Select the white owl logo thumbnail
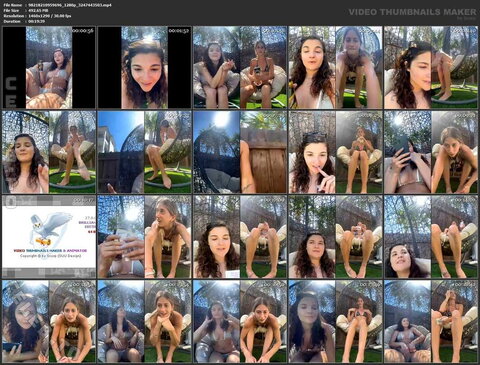The width and height of the screenshot is (480, 365). point(49,237)
